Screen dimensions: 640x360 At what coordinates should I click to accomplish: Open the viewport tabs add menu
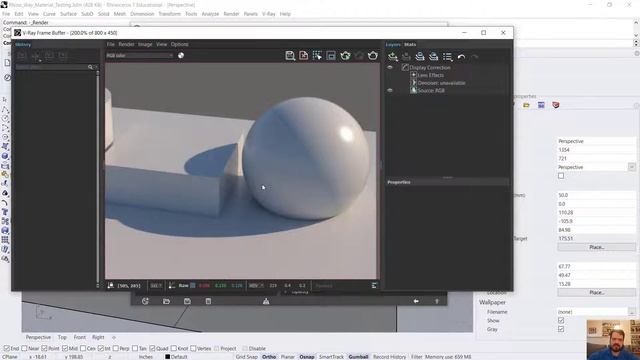coord(114,337)
